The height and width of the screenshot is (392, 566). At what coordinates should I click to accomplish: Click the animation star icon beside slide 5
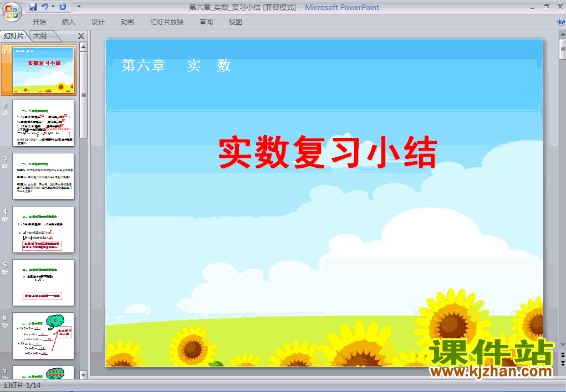click(x=5, y=272)
